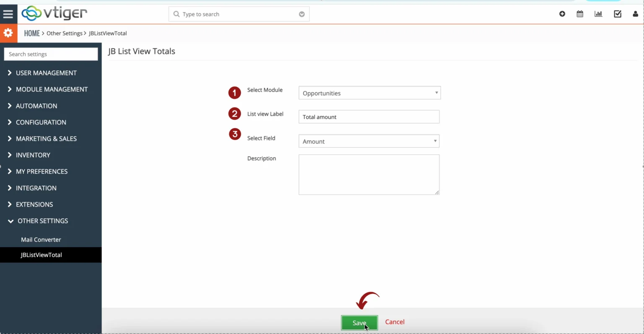Click the Save button
This screenshot has height=334, width=644.
[359, 323]
